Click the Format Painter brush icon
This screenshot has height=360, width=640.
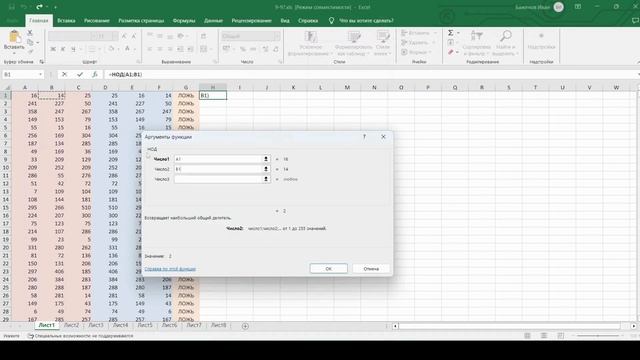[30, 51]
